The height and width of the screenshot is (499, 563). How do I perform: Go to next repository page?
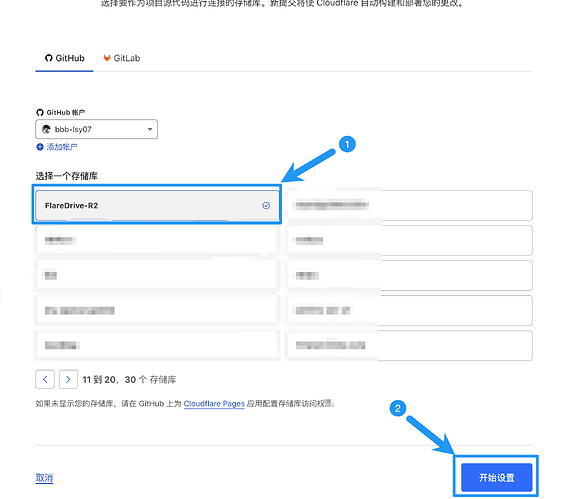pos(68,379)
